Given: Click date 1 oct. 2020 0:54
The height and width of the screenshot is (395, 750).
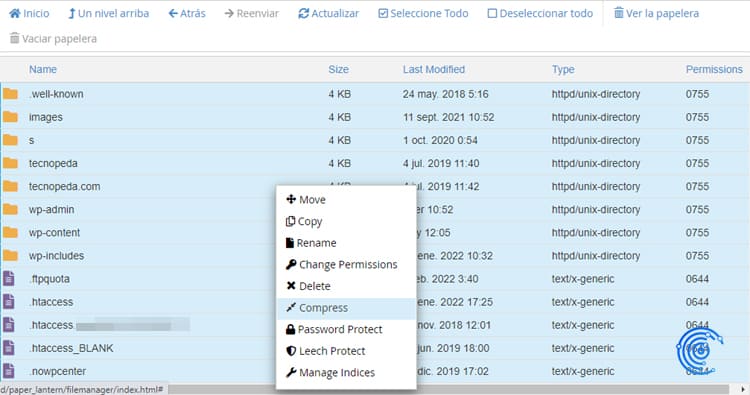Looking at the screenshot, I should (x=440, y=140).
